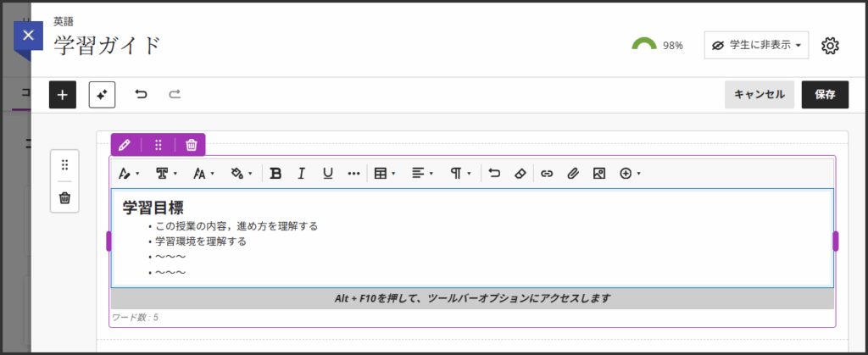Open the insert table dropdown
The width and height of the screenshot is (868, 355).
pos(385,173)
